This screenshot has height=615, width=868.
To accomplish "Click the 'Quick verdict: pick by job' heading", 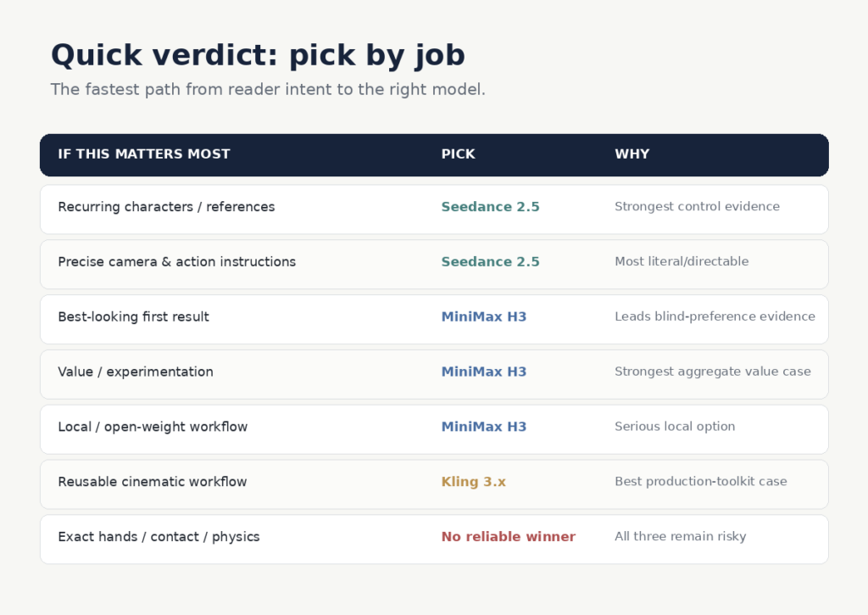I will (x=258, y=56).
